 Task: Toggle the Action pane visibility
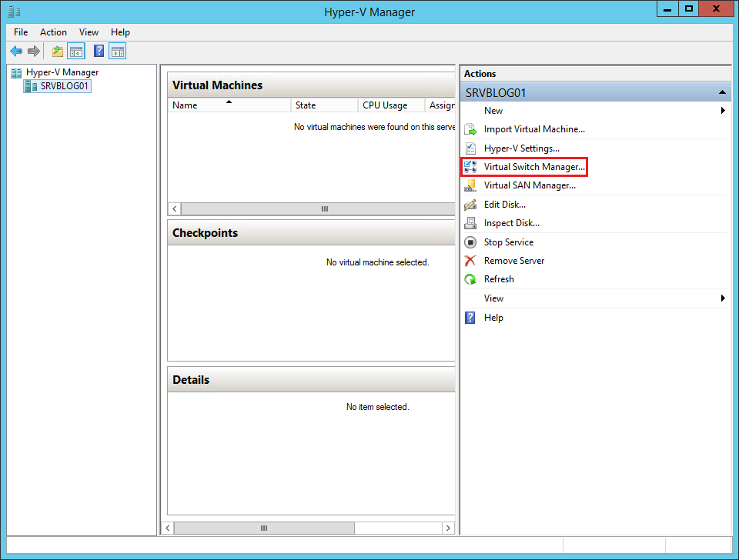[x=115, y=51]
